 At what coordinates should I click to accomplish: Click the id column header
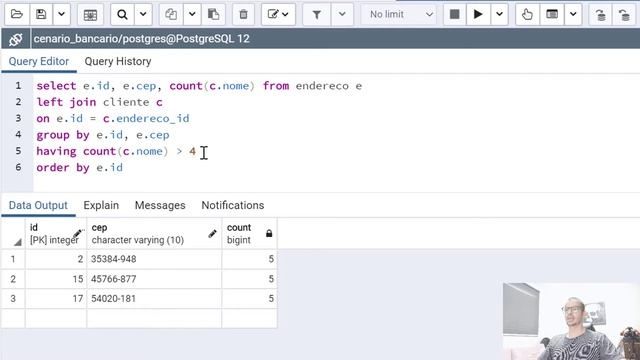(x=56, y=233)
